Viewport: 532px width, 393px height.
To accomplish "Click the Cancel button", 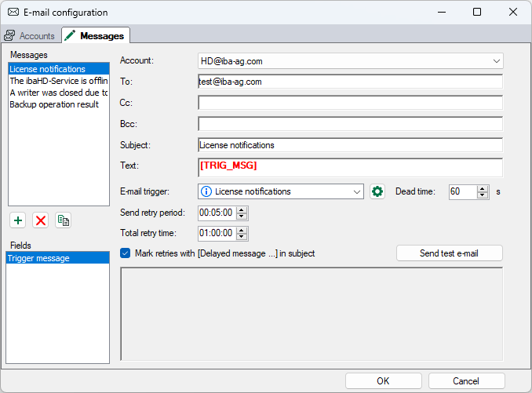I will point(466,381).
